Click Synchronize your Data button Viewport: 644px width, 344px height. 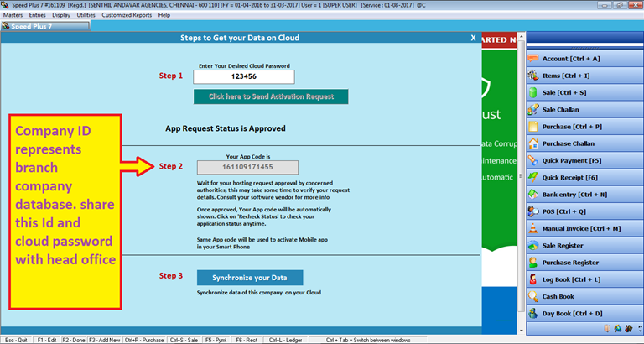250,278
